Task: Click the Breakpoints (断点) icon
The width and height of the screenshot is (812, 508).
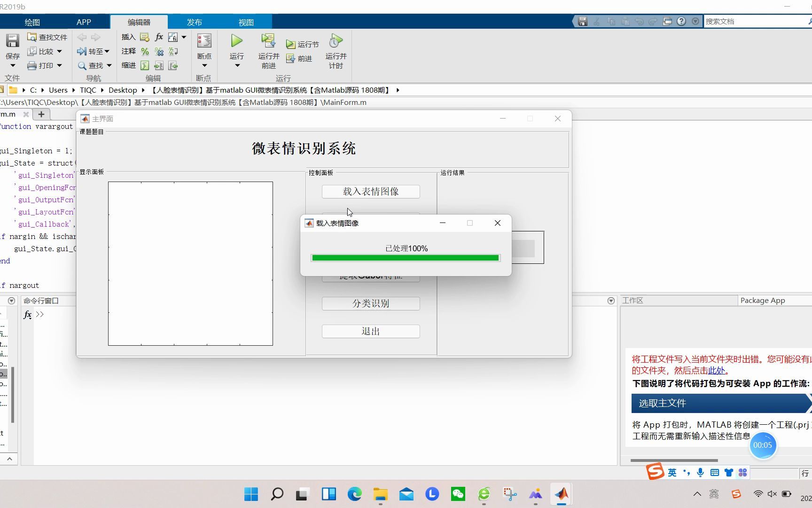Action: click(x=204, y=40)
